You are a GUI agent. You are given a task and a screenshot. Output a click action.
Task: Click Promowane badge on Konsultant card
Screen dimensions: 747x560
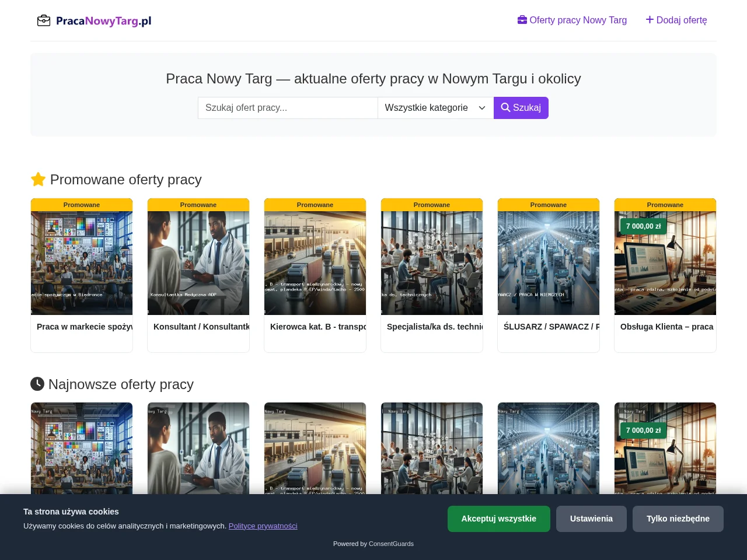click(x=198, y=205)
